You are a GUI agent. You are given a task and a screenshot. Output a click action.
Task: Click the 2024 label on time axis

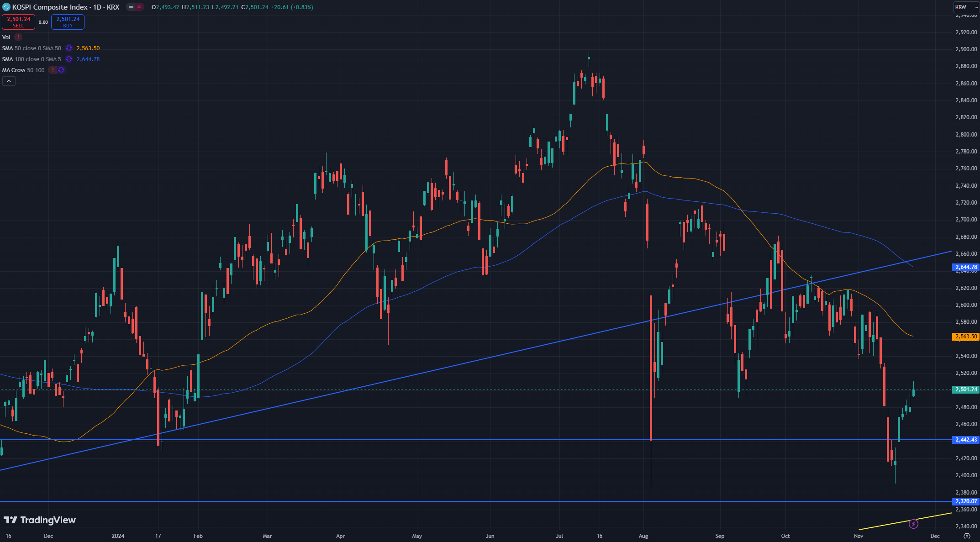click(118, 536)
